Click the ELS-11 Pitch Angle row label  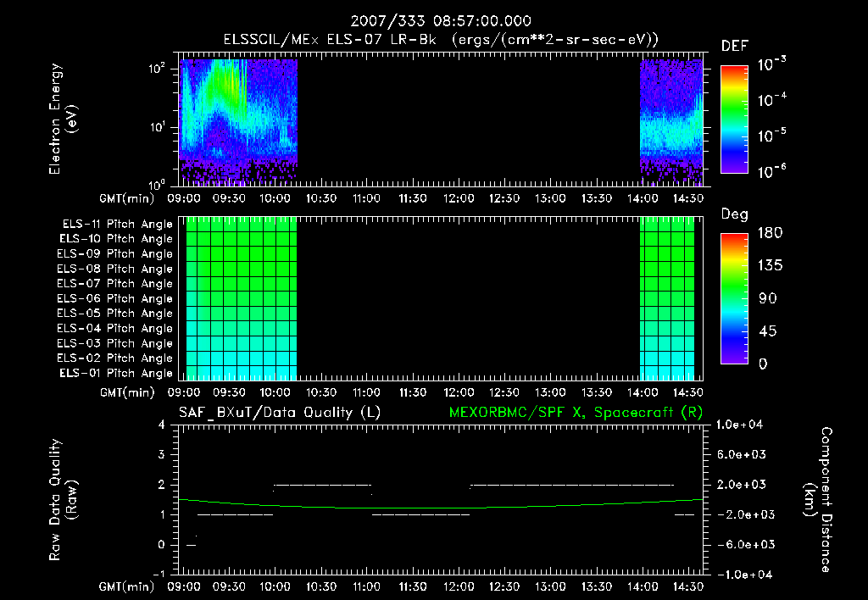coord(117,225)
